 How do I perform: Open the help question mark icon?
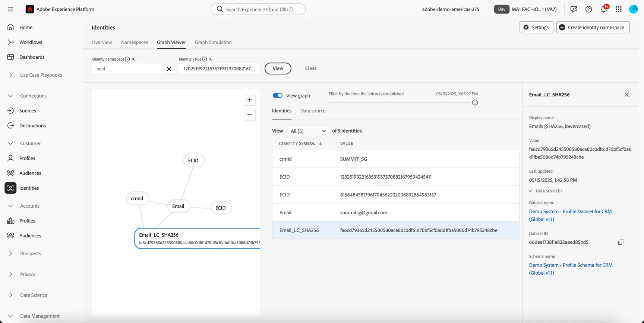click(x=589, y=9)
